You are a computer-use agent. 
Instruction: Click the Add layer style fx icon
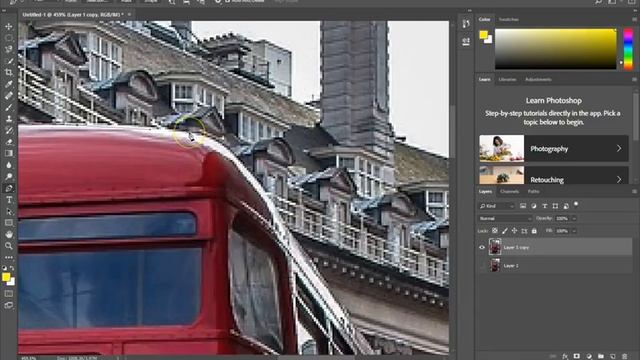[x=565, y=356]
